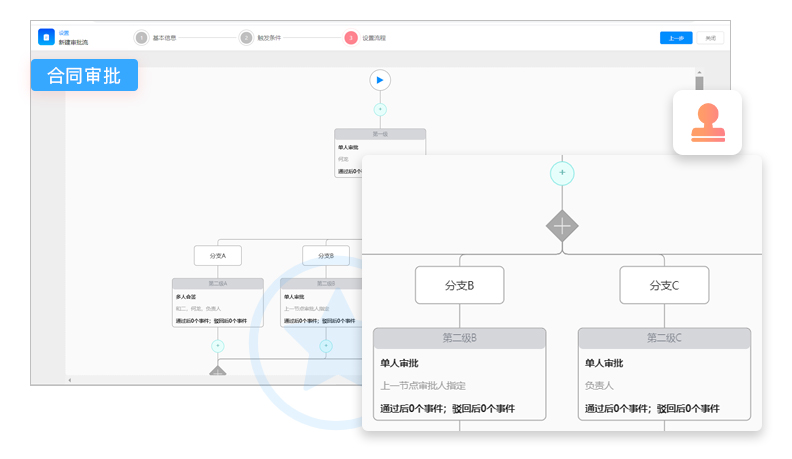Select step 3 设置流程

click(x=351, y=38)
